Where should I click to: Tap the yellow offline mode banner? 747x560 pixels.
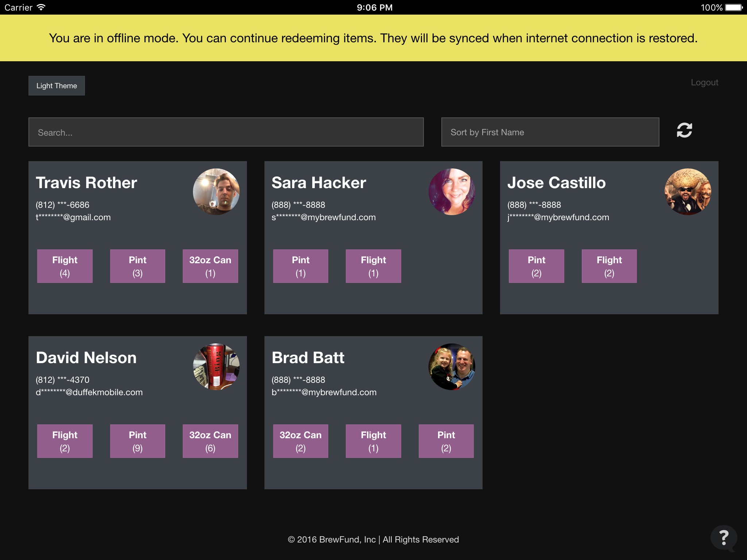[x=373, y=38]
